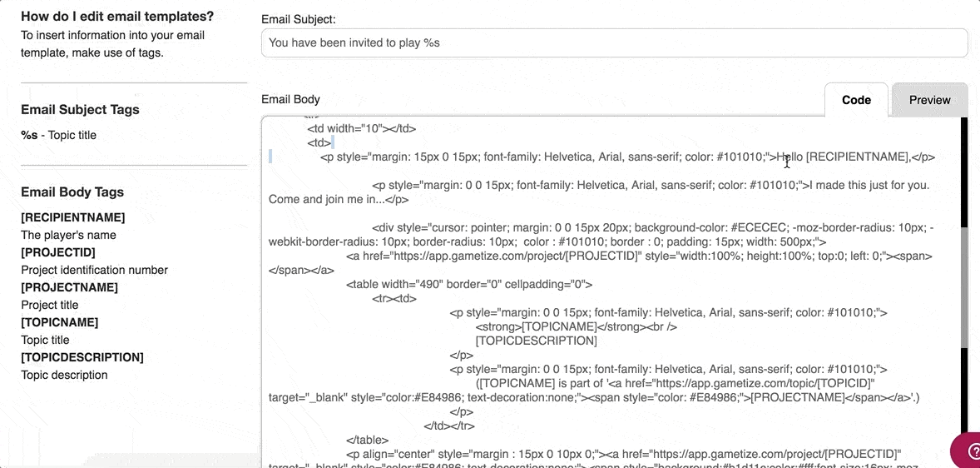Click the 'Email Subject:' label
This screenshot has width=980, height=468.
click(x=298, y=19)
